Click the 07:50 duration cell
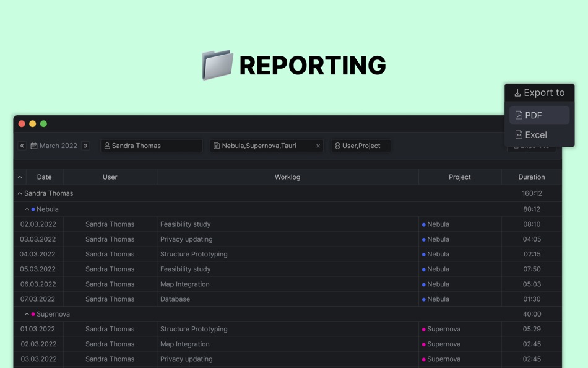The image size is (588, 368). click(532, 269)
